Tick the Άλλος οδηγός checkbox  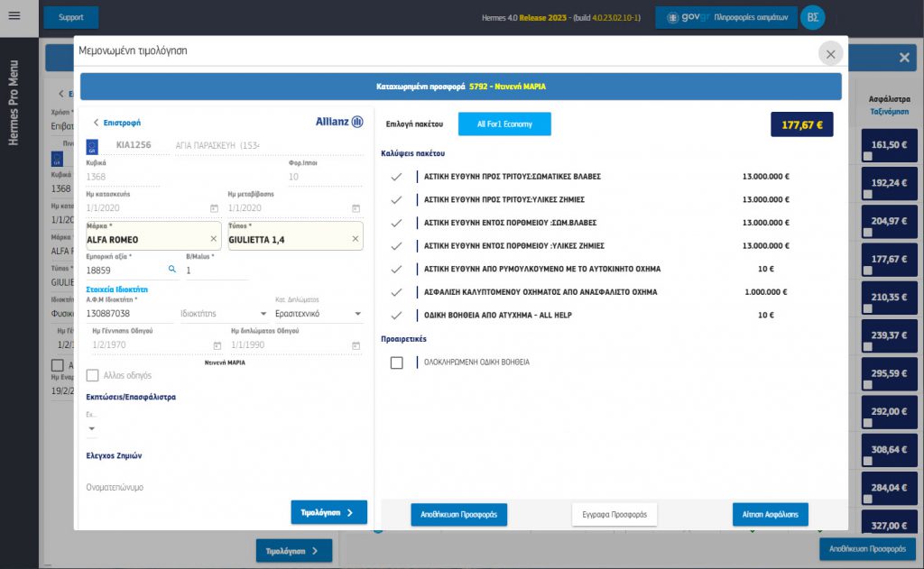coord(93,375)
